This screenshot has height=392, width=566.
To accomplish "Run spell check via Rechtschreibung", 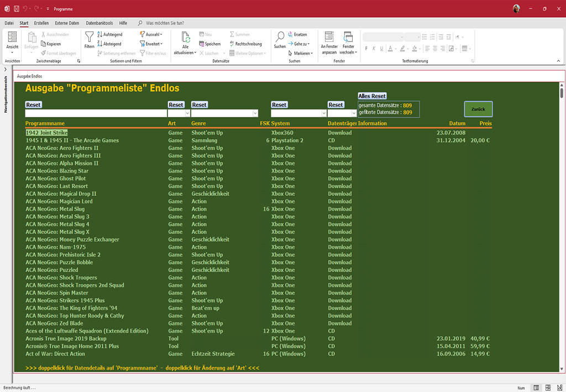I will pos(232,44).
